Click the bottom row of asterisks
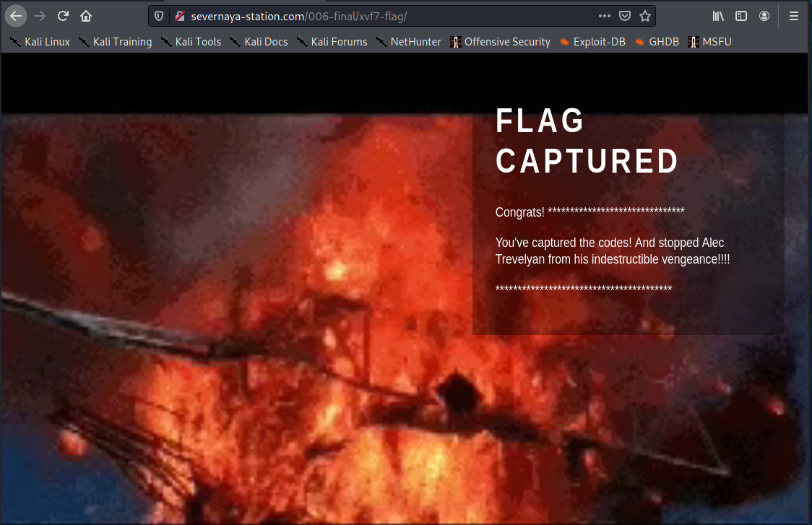812x525 pixels. [x=584, y=288]
